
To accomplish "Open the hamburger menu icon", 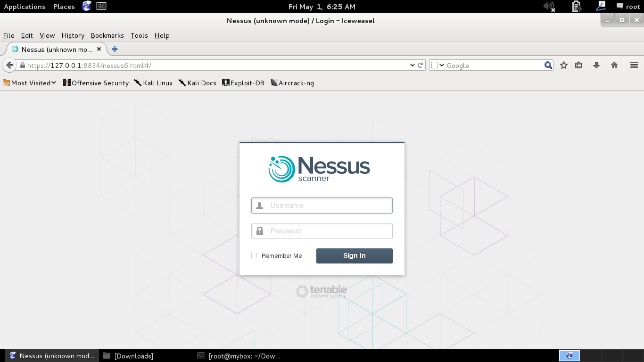I will point(634,65).
